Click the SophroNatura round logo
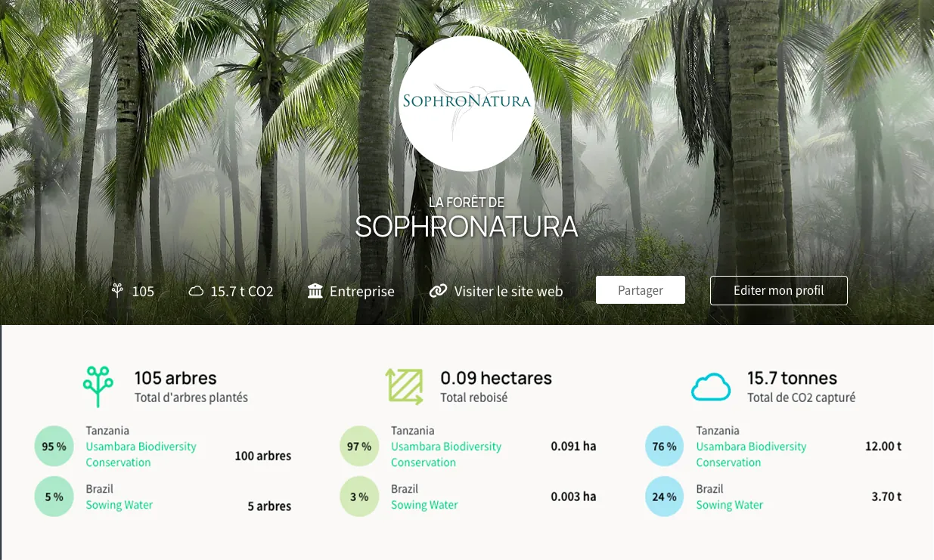 [467, 104]
